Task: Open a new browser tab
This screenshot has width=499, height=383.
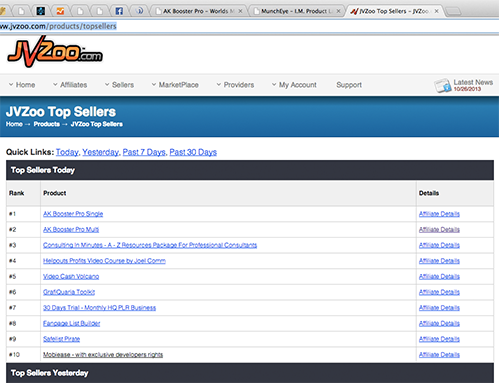Action: [x=453, y=12]
